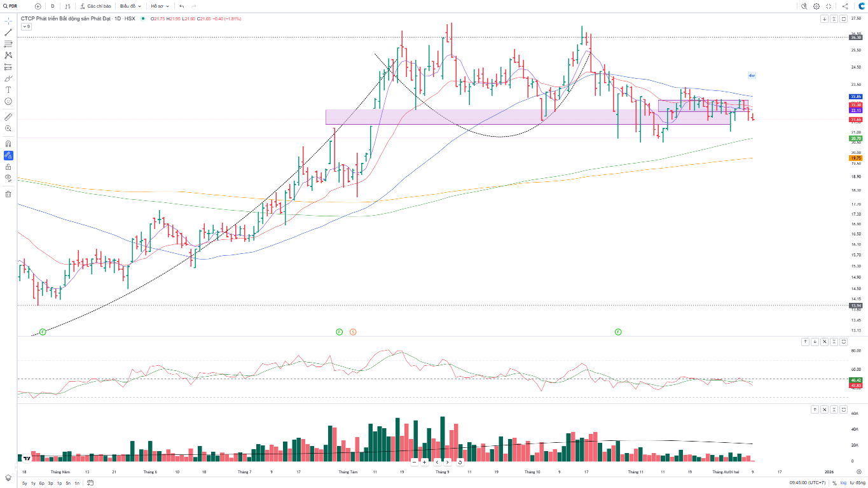The width and height of the screenshot is (868, 488).
Task: Hide all drawings with eye icon
Action: (8, 178)
